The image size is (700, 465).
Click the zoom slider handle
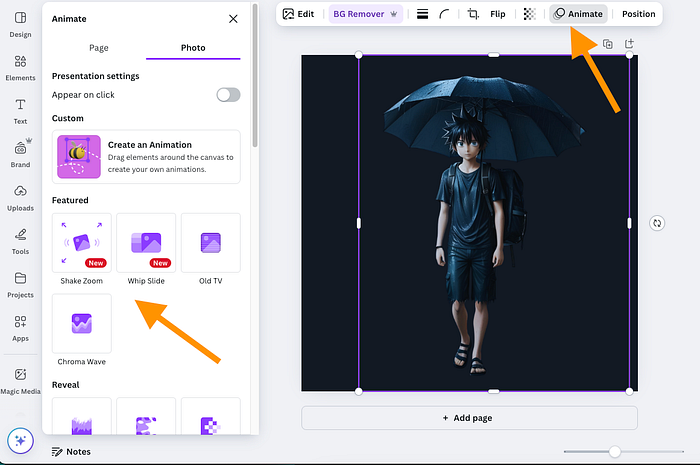[615, 452]
